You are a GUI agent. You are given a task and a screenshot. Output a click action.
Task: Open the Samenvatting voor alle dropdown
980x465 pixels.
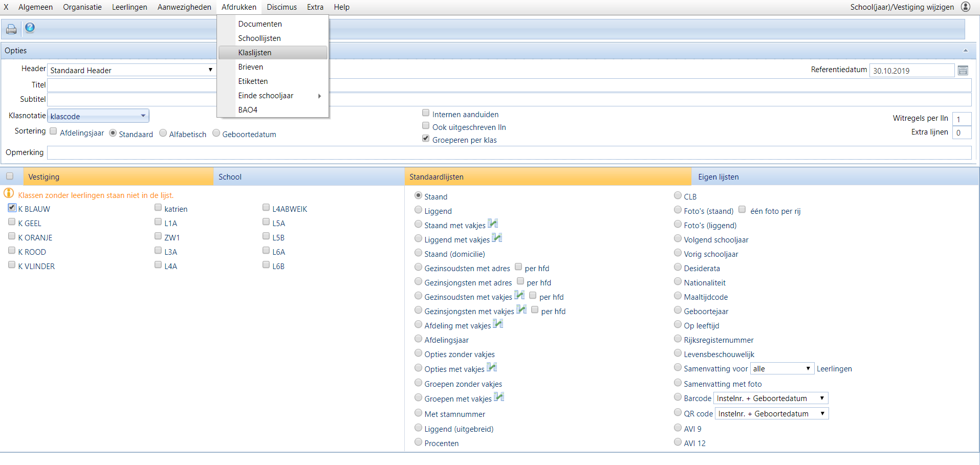point(782,368)
